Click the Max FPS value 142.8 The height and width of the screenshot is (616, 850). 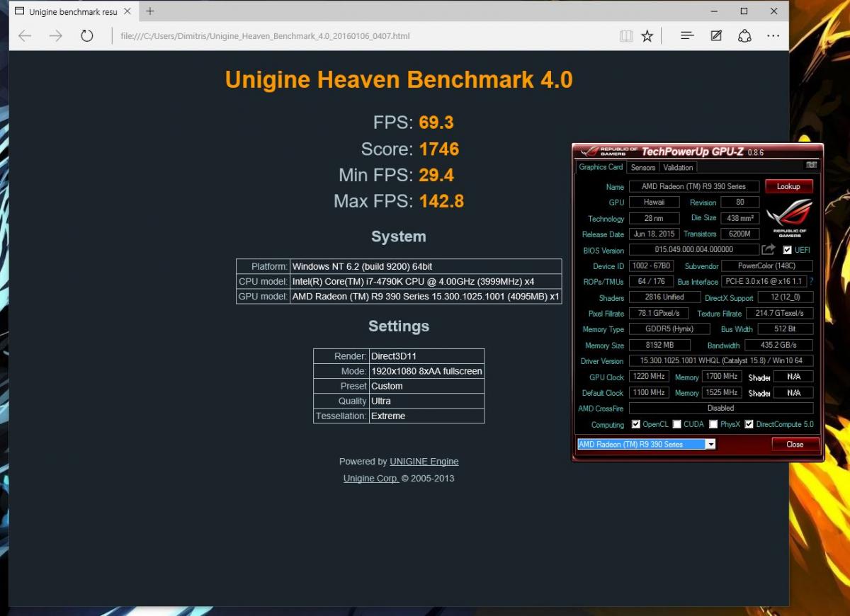(x=441, y=202)
